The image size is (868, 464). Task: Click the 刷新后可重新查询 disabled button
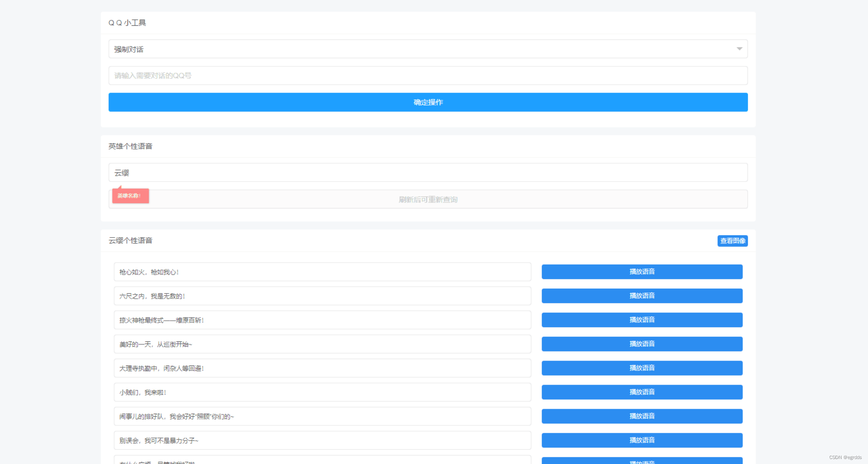tap(428, 199)
